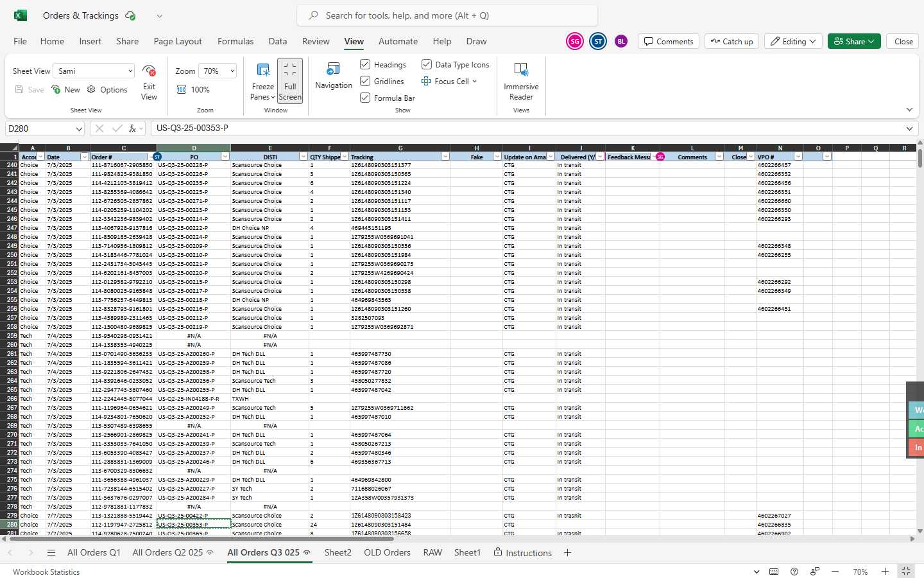This screenshot has height=578, width=924.
Task: Open the Instructions sheet tab
Action: click(x=523, y=553)
